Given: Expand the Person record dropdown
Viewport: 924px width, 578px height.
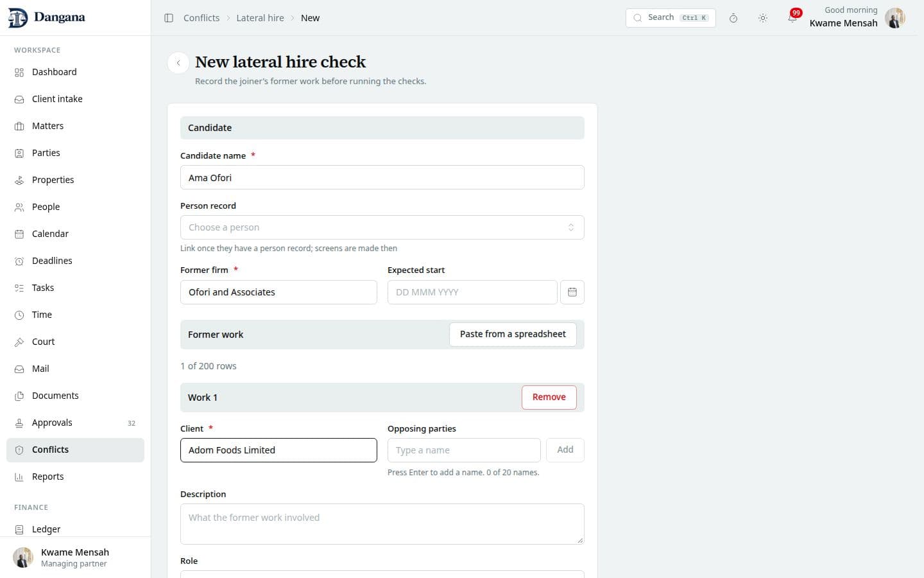Looking at the screenshot, I should pos(382,227).
